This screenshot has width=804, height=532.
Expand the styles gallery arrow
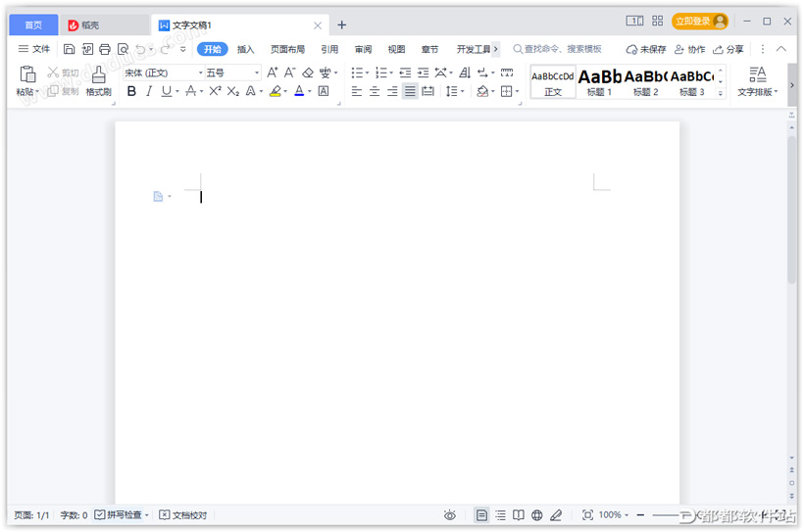[721, 93]
